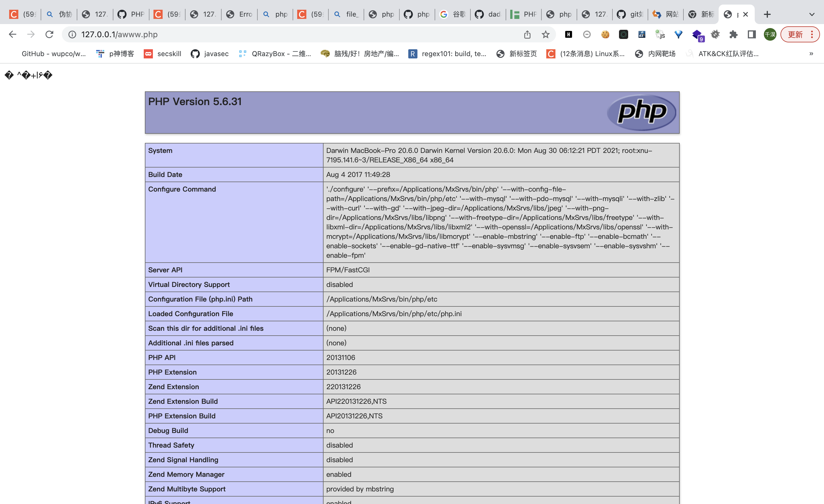Click the minus-circle blocker extension icon
Image resolution: width=824 pixels, height=504 pixels.
pos(587,34)
